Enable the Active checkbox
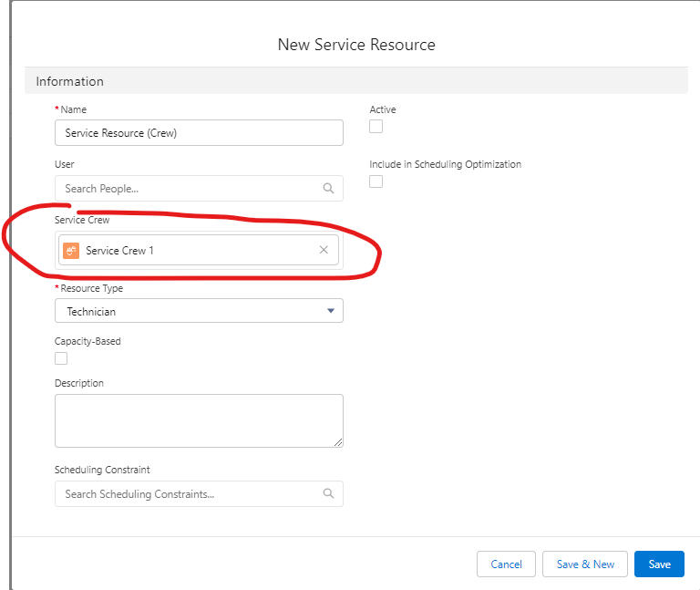This screenshot has height=590, width=700. pyautogui.click(x=376, y=127)
